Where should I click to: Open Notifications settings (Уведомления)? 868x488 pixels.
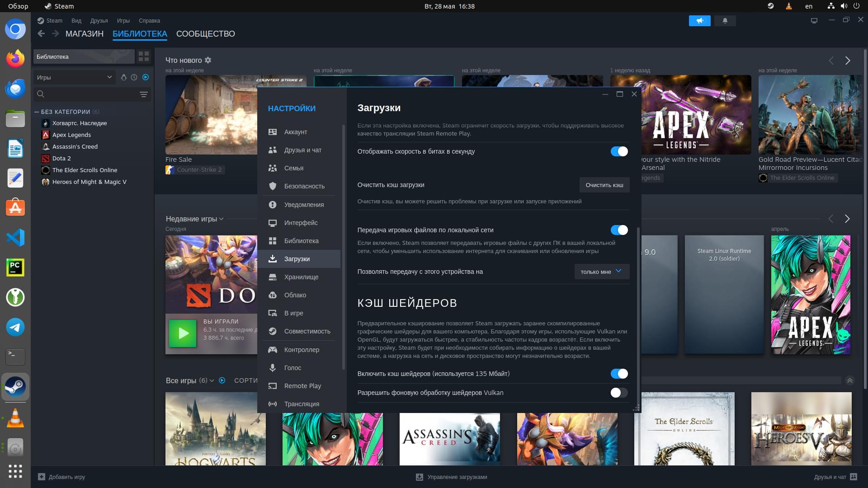click(x=298, y=205)
